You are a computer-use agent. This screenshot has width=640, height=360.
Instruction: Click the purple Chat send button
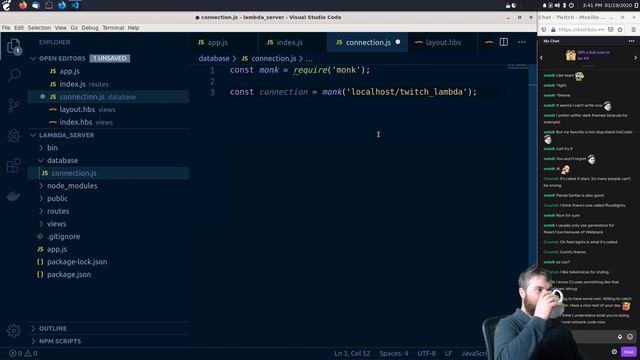[629, 351]
